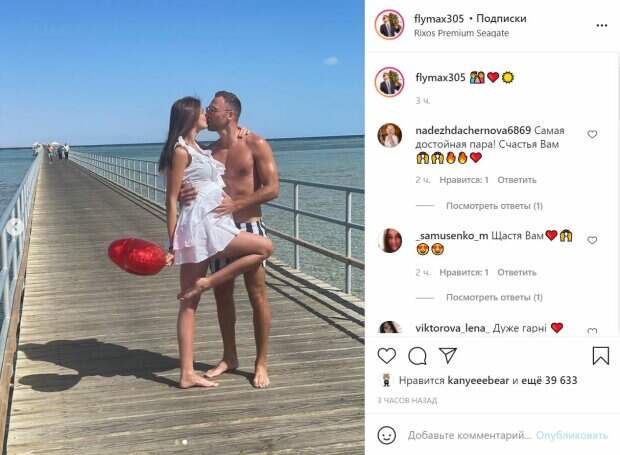Reply to _samusenko_m comment
Screen dimensions: 620x455
tap(517, 272)
